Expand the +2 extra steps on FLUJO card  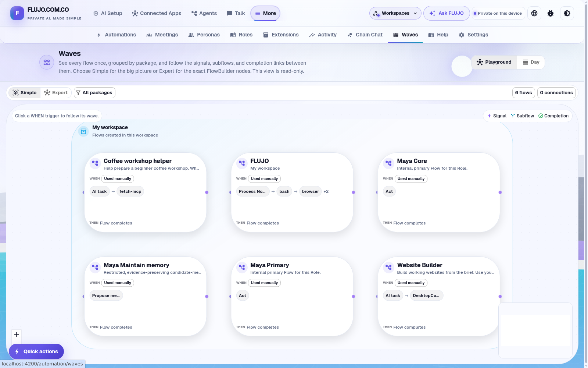point(326,191)
